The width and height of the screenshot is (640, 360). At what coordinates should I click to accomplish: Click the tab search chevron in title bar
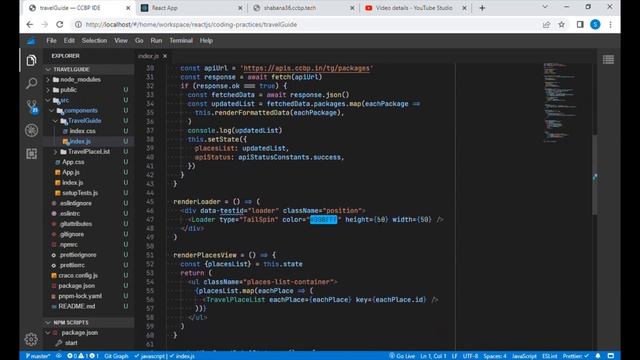point(545,7)
